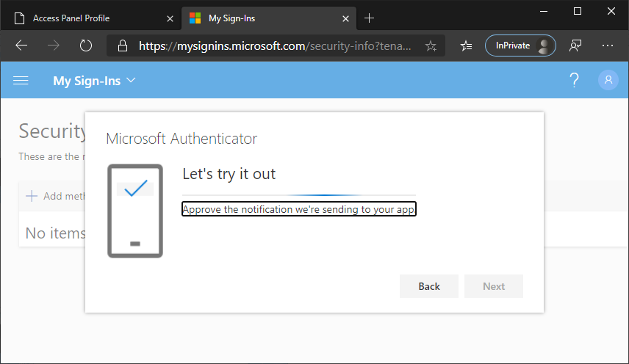This screenshot has height=364, width=629.
Task: Click the browser forward arrow
Action: [x=54, y=45]
